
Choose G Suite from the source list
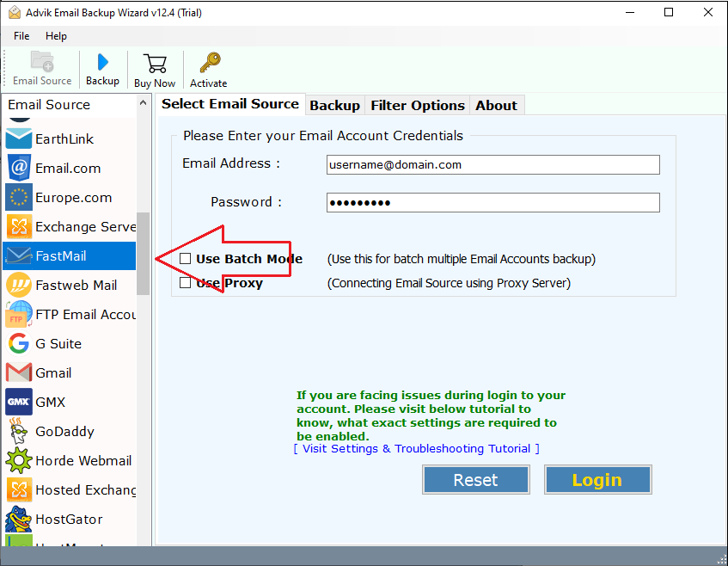pyautogui.click(x=52, y=343)
